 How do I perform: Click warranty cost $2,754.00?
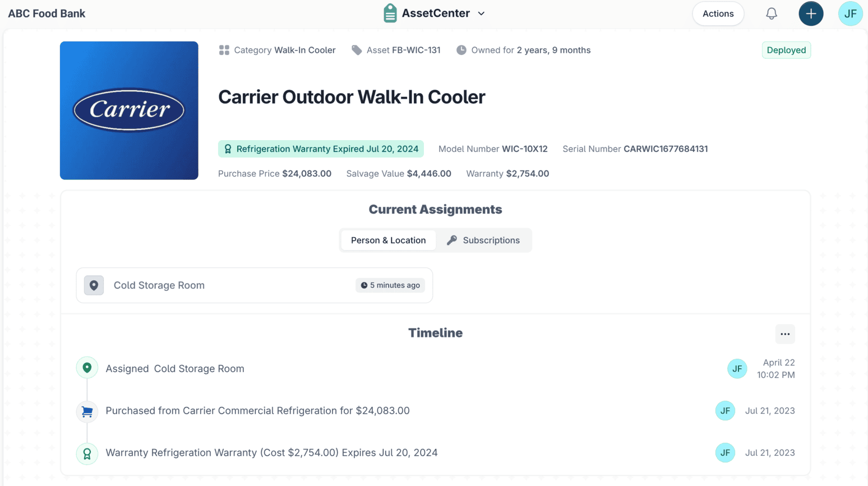(x=528, y=173)
